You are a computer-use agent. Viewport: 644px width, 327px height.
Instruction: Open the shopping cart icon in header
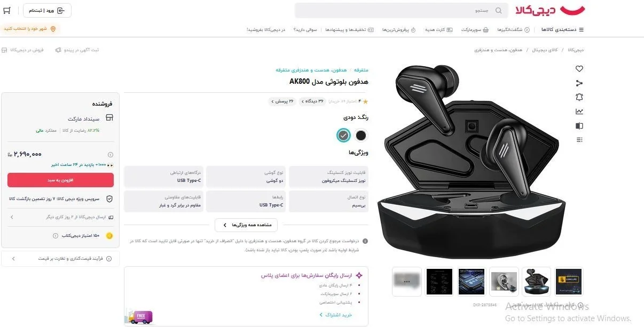(7, 10)
